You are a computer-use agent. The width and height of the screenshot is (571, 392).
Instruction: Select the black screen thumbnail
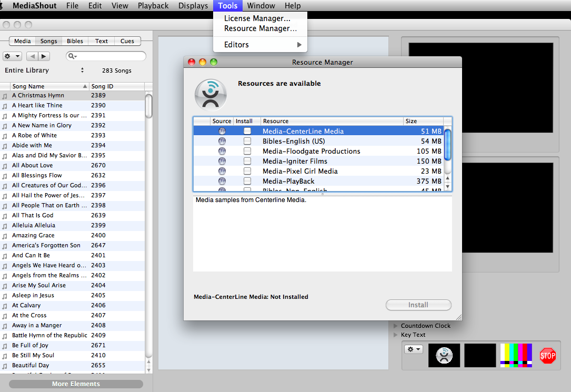[480, 355]
